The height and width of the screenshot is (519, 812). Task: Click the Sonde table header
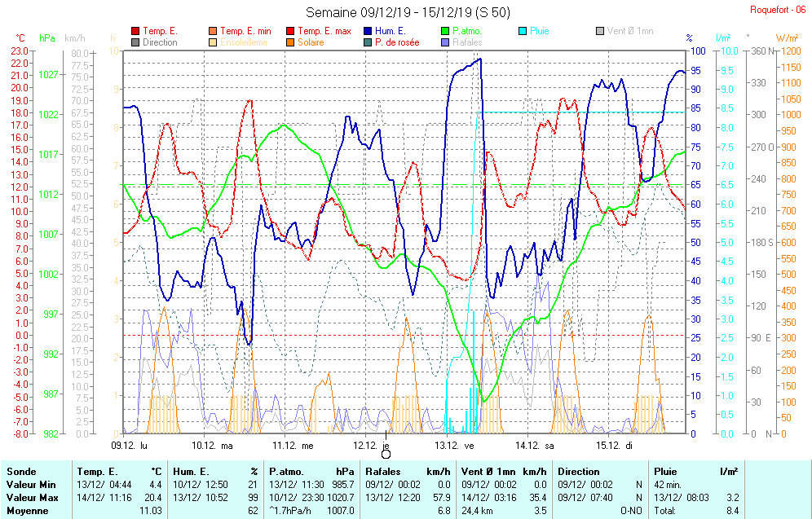21,472
